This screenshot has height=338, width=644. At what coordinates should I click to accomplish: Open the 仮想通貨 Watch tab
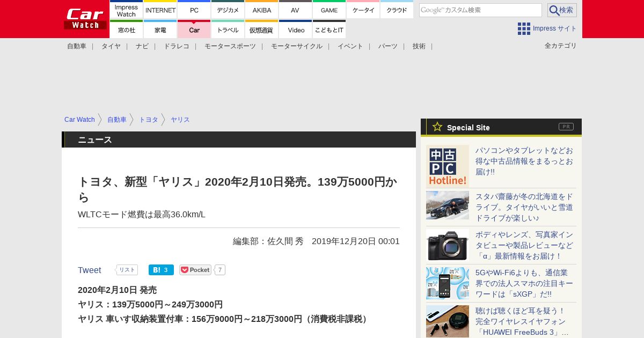(x=261, y=29)
